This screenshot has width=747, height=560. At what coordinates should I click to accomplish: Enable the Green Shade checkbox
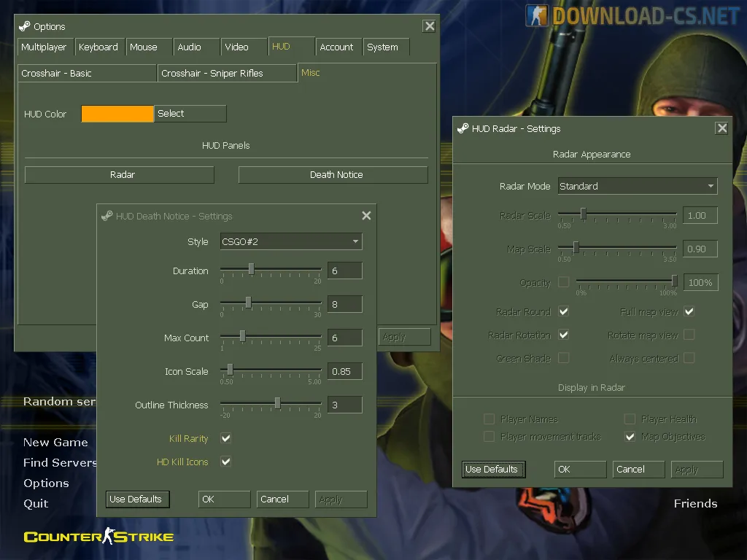564,357
